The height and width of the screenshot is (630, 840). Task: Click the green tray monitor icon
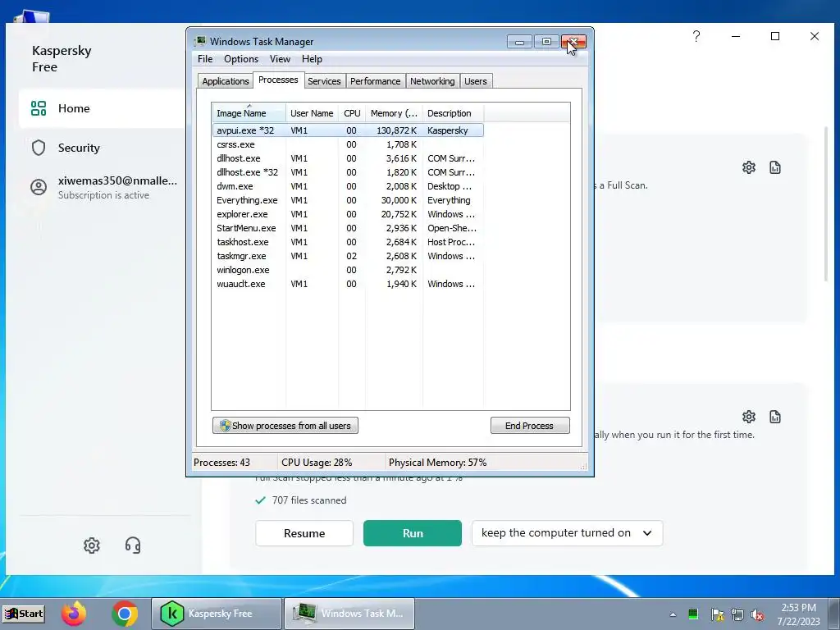pos(693,614)
